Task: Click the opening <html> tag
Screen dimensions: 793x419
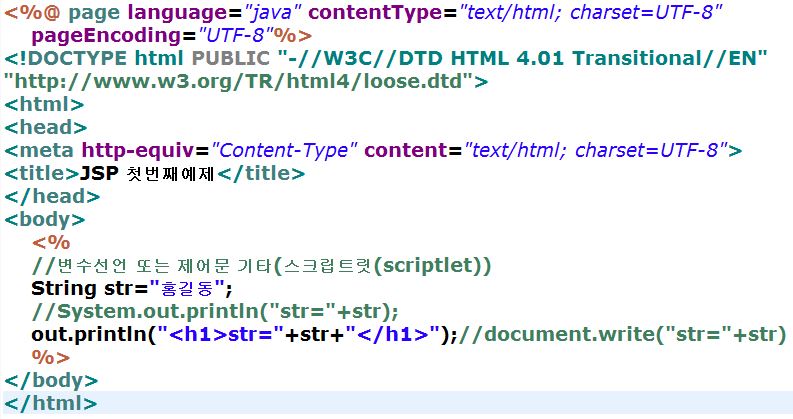Action: (44, 105)
